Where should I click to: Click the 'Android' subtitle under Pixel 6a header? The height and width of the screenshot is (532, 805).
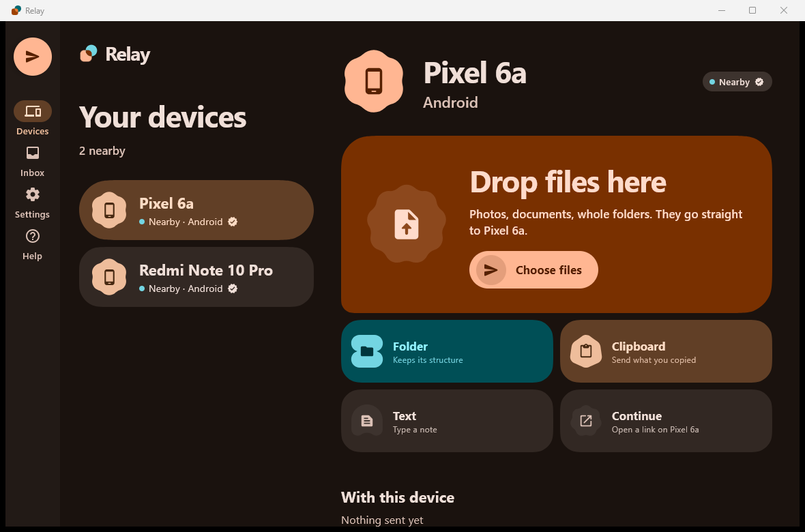click(x=450, y=103)
